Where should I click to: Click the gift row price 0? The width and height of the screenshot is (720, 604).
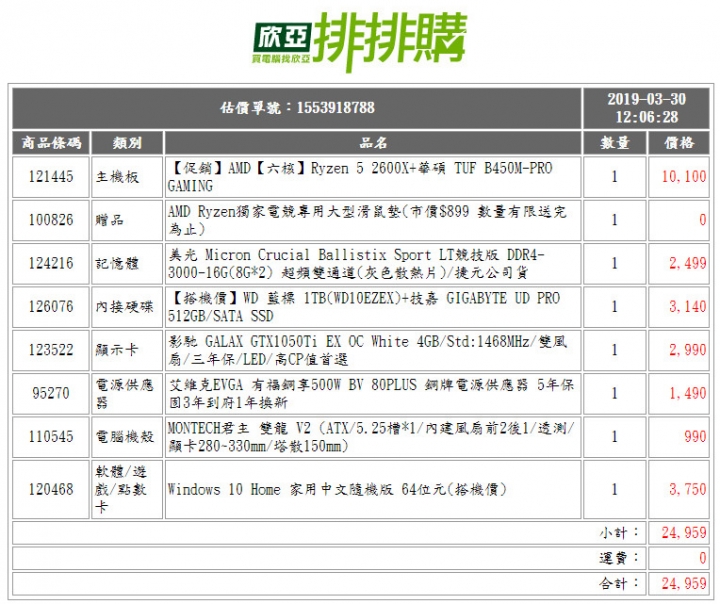click(703, 220)
